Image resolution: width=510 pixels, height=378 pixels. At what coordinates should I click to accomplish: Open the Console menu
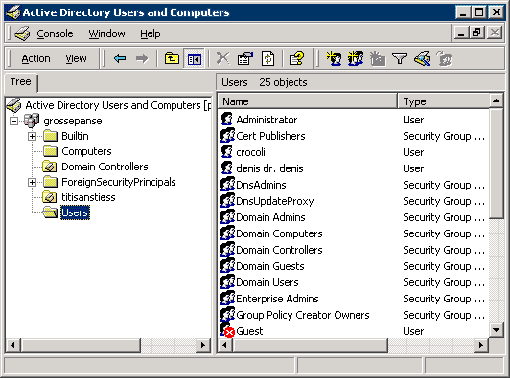(55, 34)
